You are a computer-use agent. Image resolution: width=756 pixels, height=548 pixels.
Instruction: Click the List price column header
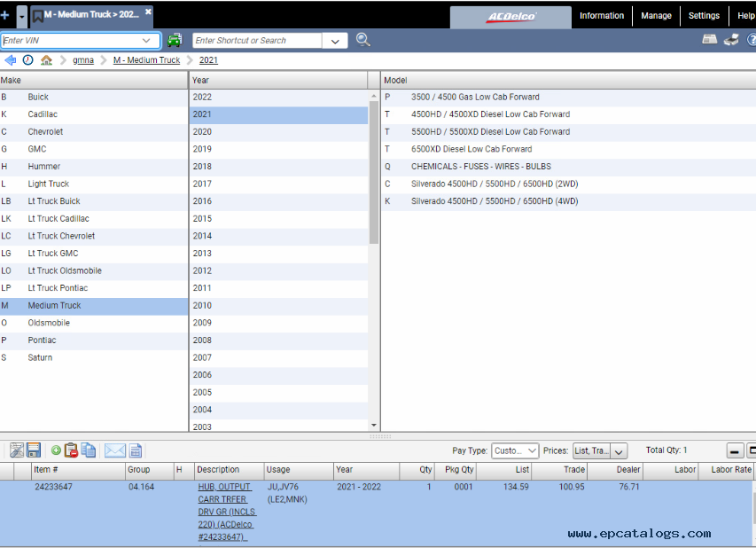(x=503, y=470)
